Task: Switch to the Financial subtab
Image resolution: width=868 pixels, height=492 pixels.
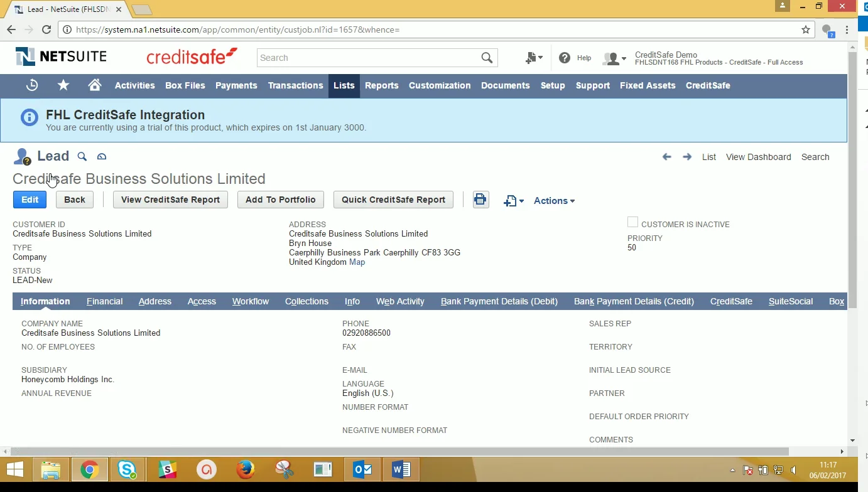Action: (105, 301)
